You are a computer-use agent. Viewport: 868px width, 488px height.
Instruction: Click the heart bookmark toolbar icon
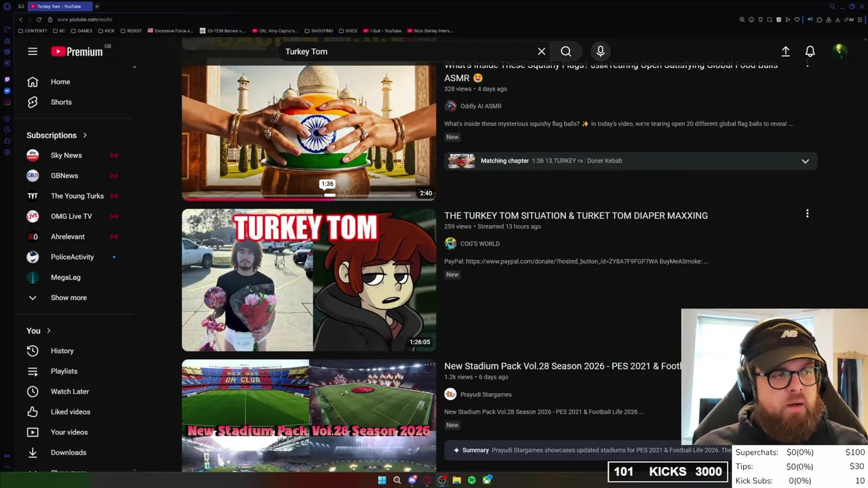tap(797, 20)
